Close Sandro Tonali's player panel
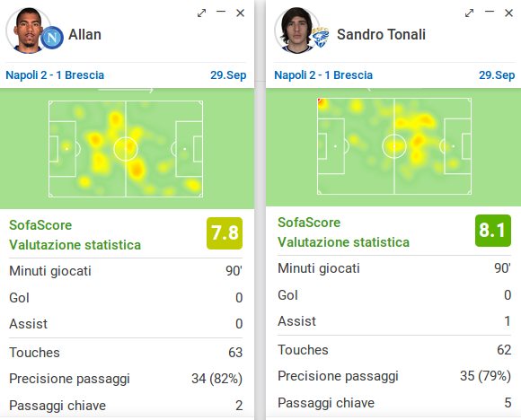The height and width of the screenshot is (420, 521). click(x=508, y=13)
